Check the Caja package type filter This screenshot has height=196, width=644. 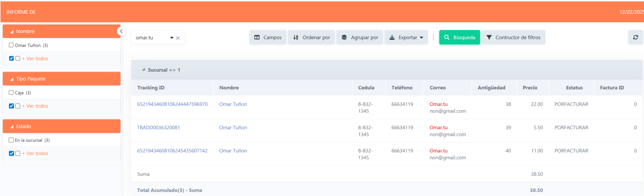point(11,92)
